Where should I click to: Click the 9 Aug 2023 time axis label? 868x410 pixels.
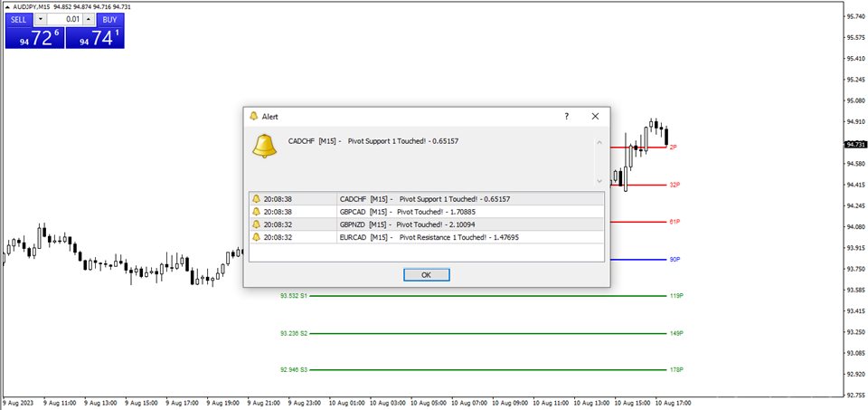pos(18,403)
